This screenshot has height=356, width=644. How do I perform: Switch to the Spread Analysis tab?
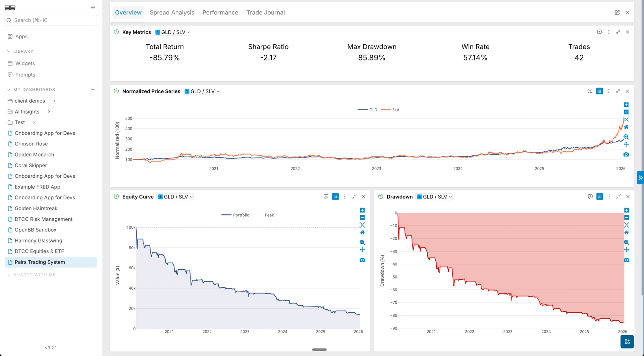172,12
